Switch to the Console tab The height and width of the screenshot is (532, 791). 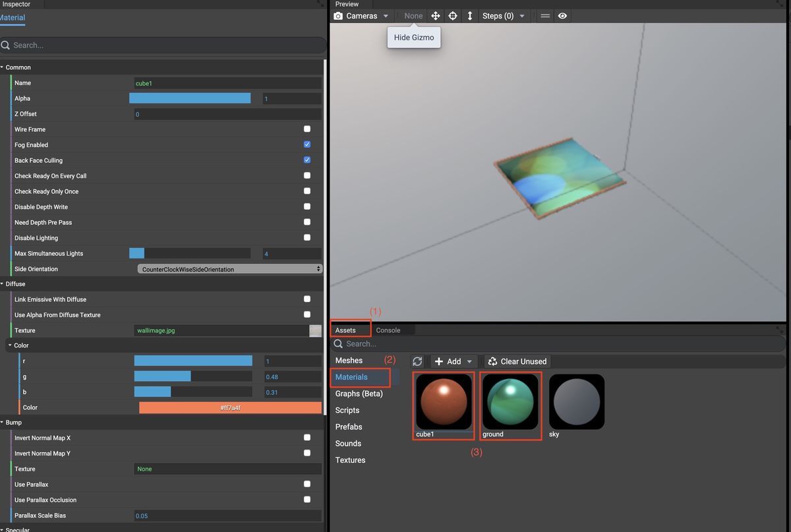click(x=388, y=330)
